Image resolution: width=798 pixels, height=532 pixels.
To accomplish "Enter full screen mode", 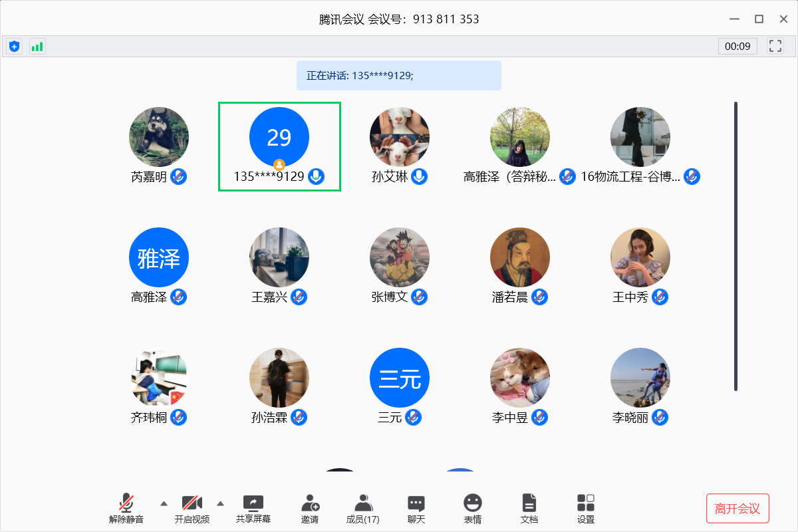I will (775, 46).
